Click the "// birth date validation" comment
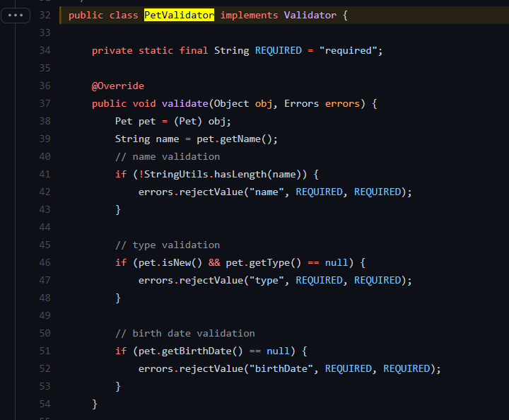509x420 pixels. (185, 333)
